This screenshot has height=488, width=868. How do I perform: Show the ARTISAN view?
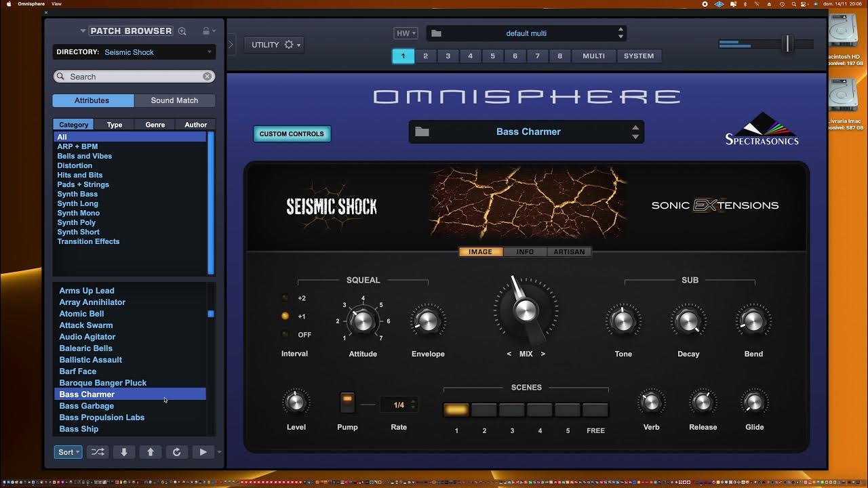[569, 252]
